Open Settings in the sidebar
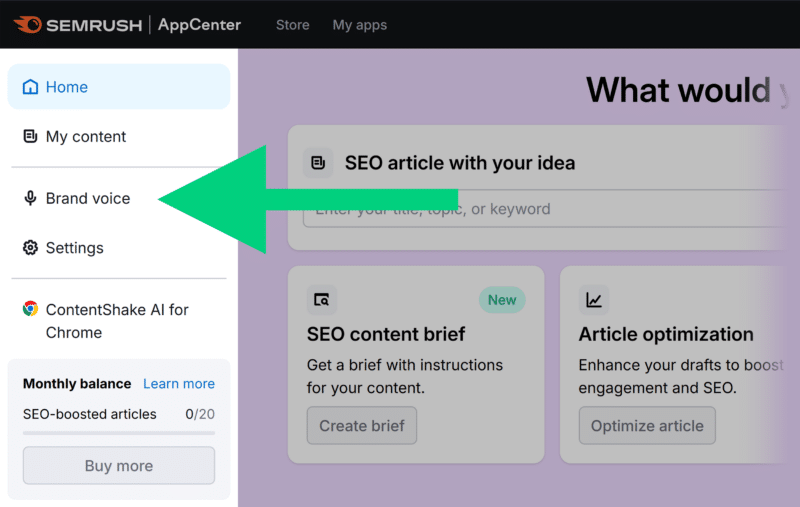 tap(119, 247)
